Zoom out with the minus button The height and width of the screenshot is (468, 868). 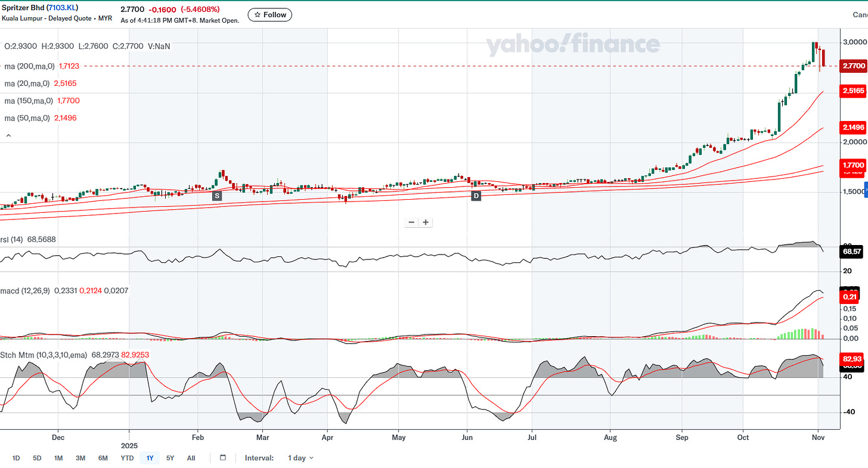click(x=411, y=222)
